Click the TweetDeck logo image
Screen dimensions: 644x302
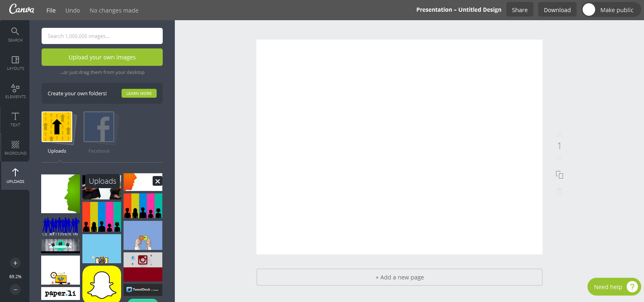tap(143, 289)
